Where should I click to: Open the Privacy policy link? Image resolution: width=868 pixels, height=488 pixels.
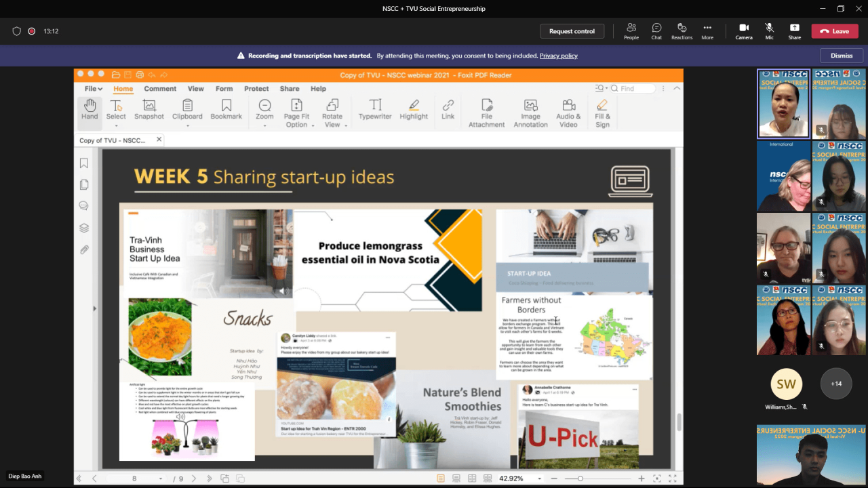558,56
